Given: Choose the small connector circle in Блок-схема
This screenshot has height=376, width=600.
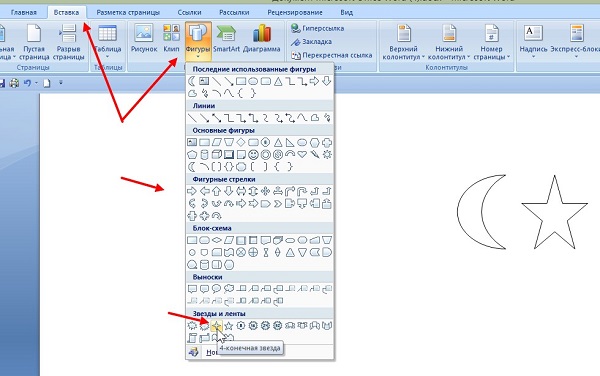Looking at the screenshot, I should click(x=192, y=253).
